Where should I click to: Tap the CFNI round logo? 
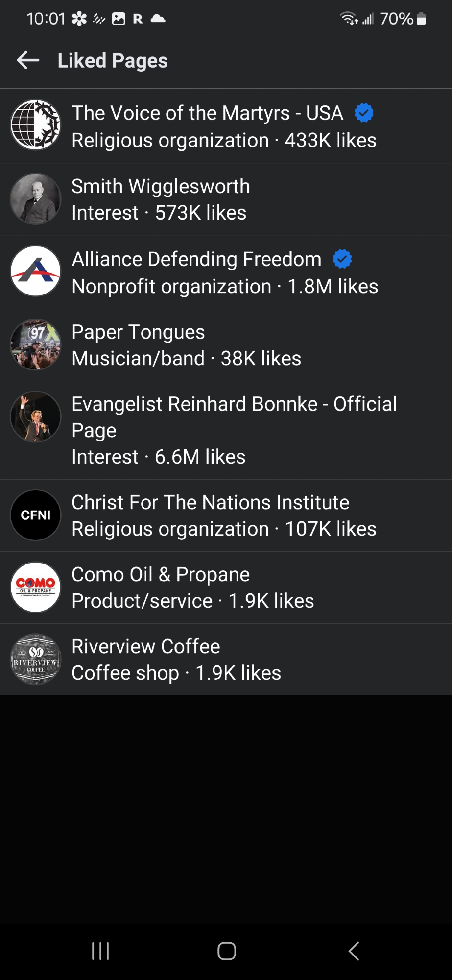(36, 515)
